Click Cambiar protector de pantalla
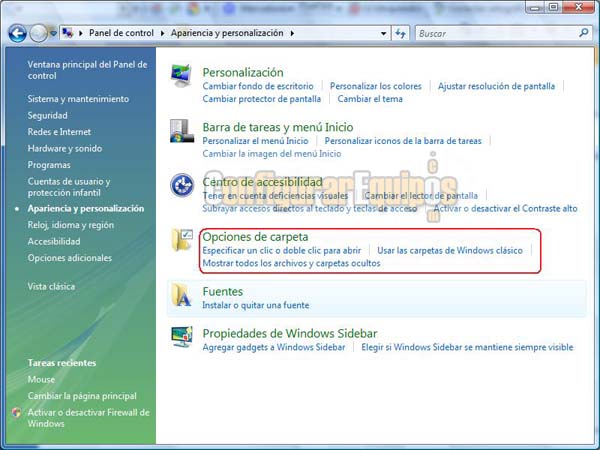Image resolution: width=600 pixels, height=450 pixels. coord(262,99)
